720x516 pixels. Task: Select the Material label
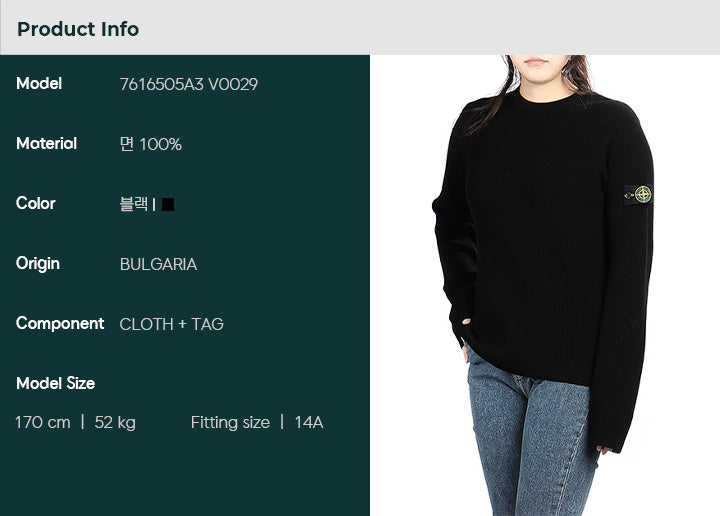pyautogui.click(x=46, y=143)
